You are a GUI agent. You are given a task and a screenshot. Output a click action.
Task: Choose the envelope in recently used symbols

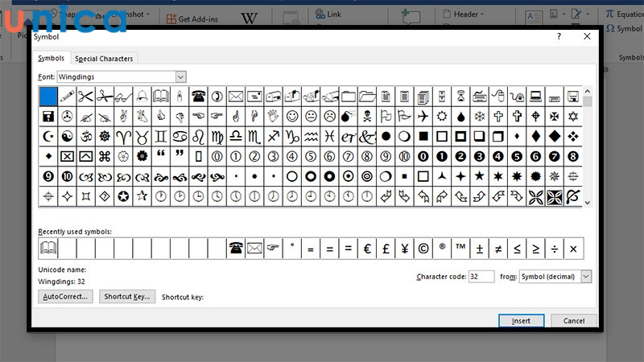coord(254,249)
